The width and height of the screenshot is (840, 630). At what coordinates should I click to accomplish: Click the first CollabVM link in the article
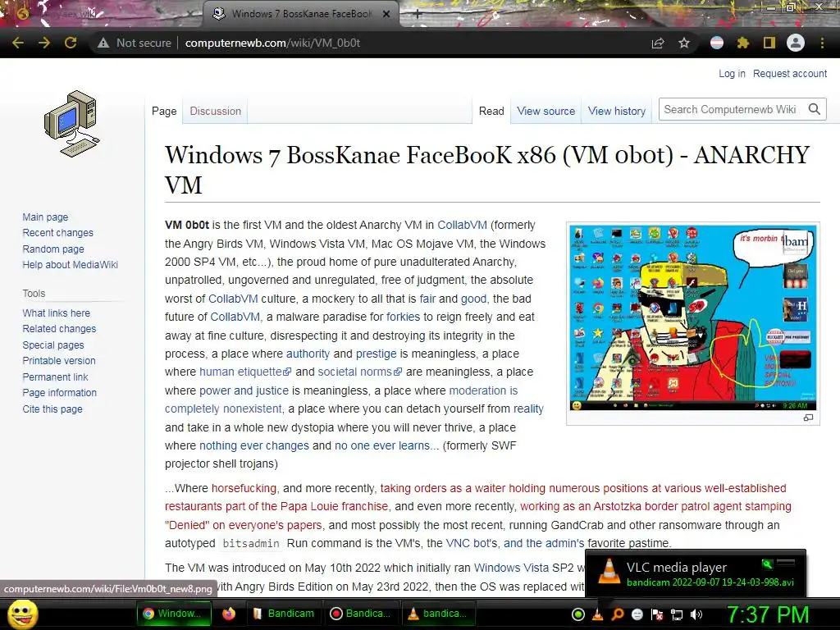(x=463, y=225)
